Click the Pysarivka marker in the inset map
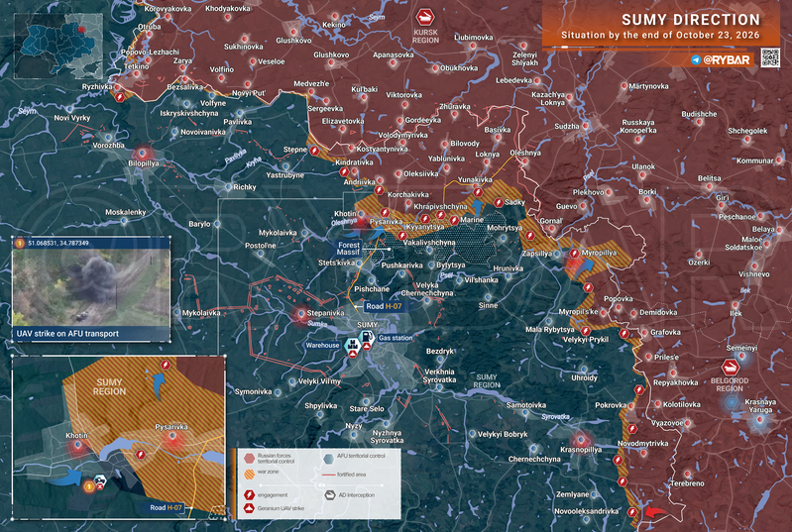 point(172,438)
